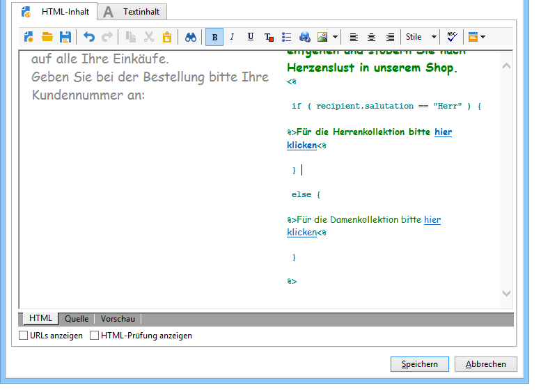The image size is (541, 392).
Task: Expand the image insert dropdown arrow
Action: pos(335,37)
